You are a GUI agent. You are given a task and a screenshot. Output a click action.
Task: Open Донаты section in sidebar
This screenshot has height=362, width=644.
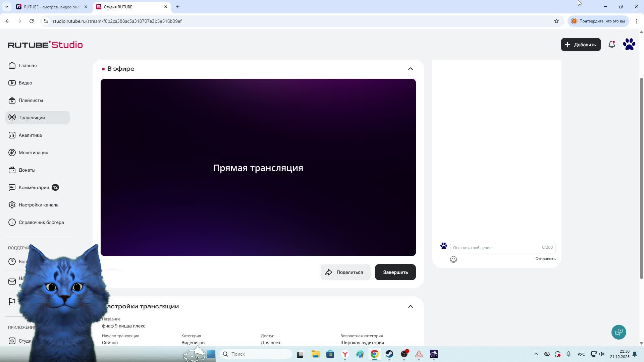pyautogui.click(x=27, y=170)
